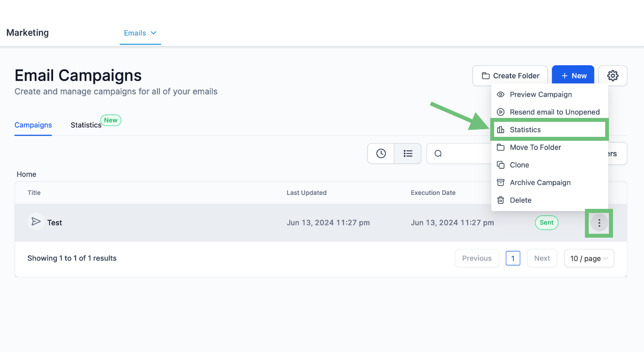Open Statistics from the context menu

(549, 130)
